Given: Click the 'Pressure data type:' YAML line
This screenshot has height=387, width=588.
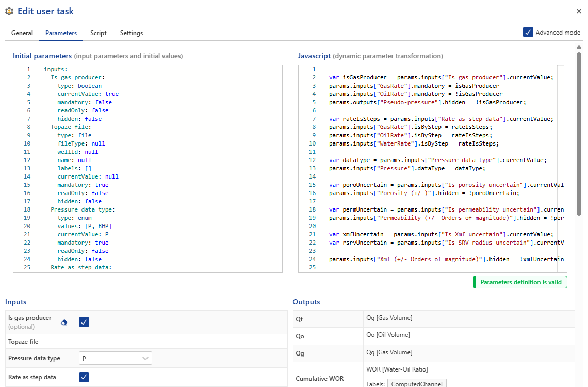Looking at the screenshot, I should (83, 209).
